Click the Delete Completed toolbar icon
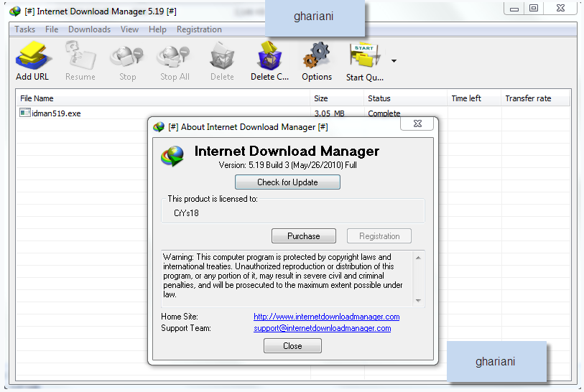Image resolution: width=584 pixels, height=392 pixels. click(x=269, y=57)
